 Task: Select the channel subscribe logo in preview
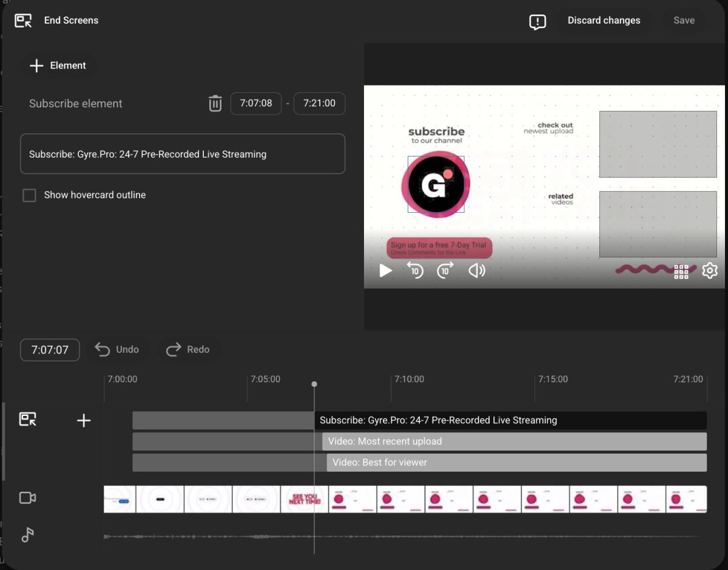tap(436, 184)
